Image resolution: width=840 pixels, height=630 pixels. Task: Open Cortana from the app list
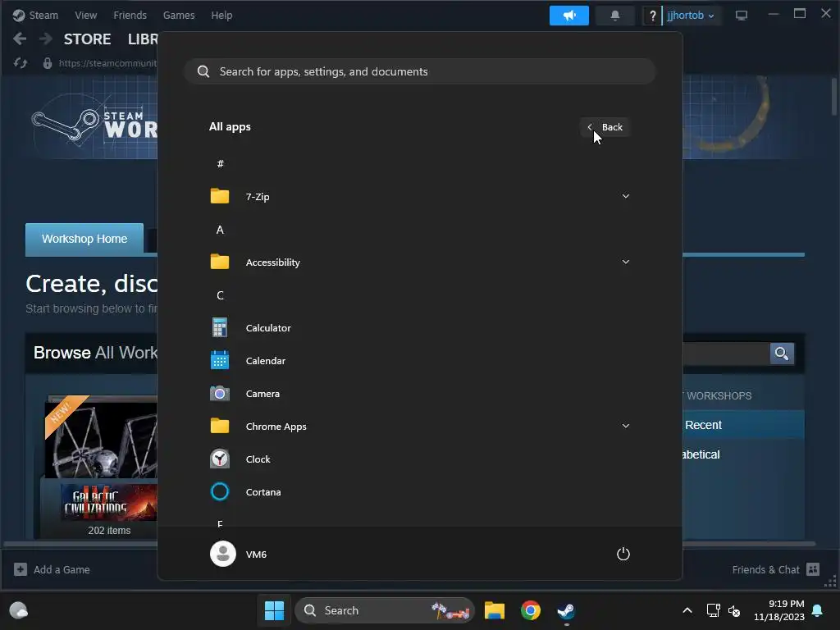419,492
